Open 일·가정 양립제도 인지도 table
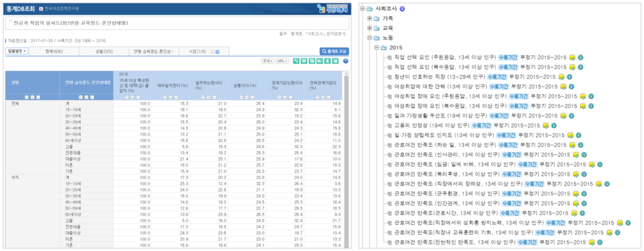This screenshot has width=644, height=251. pyautogui.click(x=444, y=135)
